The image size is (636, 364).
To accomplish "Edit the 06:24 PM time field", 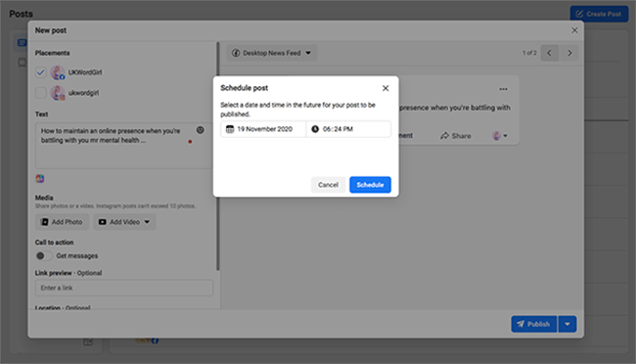I will click(x=349, y=129).
